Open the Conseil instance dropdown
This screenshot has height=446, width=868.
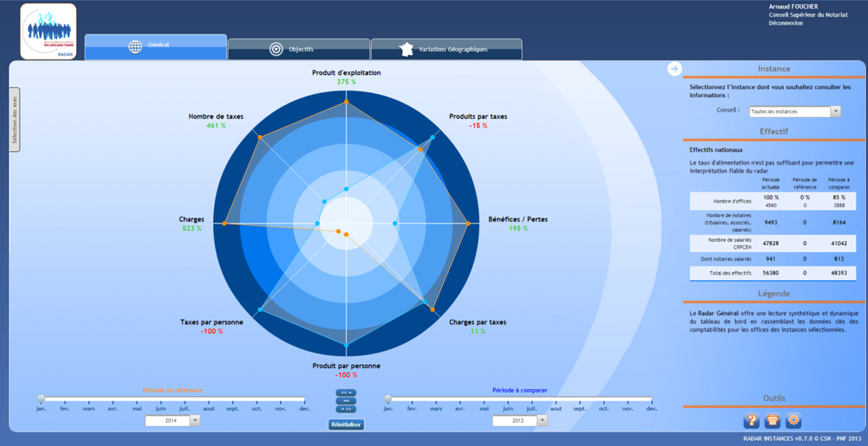click(x=835, y=112)
